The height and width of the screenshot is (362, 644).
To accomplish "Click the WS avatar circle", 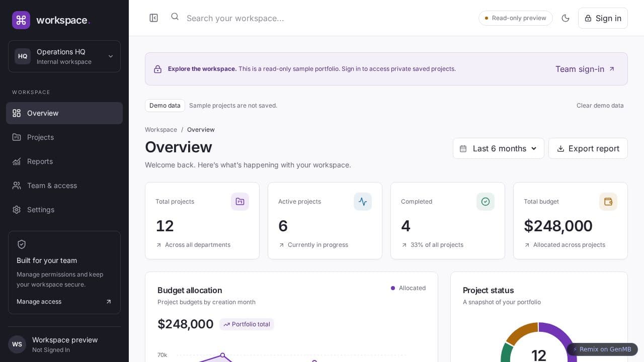I will tap(17, 344).
